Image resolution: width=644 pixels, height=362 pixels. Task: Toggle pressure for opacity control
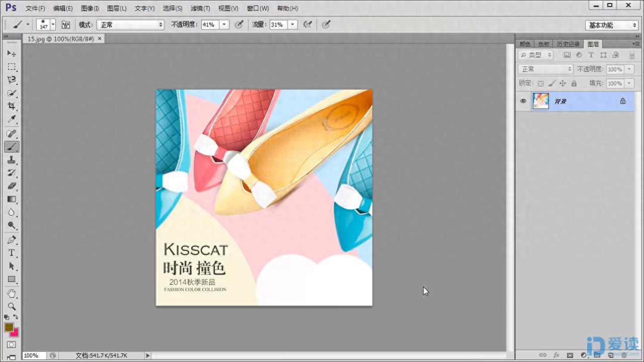[239, 25]
